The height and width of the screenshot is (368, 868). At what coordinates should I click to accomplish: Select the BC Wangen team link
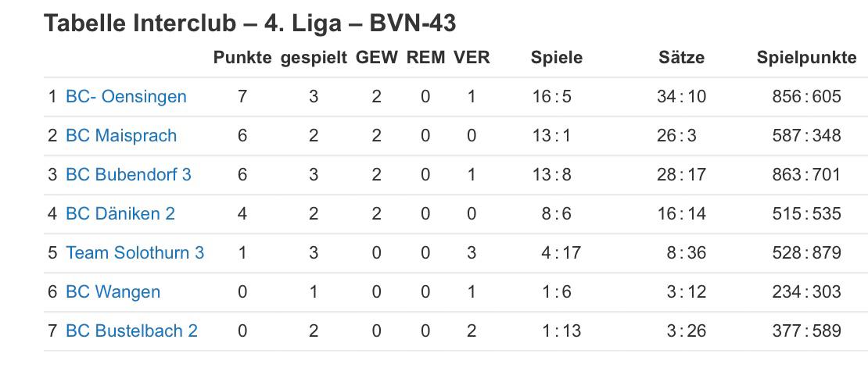click(x=113, y=292)
